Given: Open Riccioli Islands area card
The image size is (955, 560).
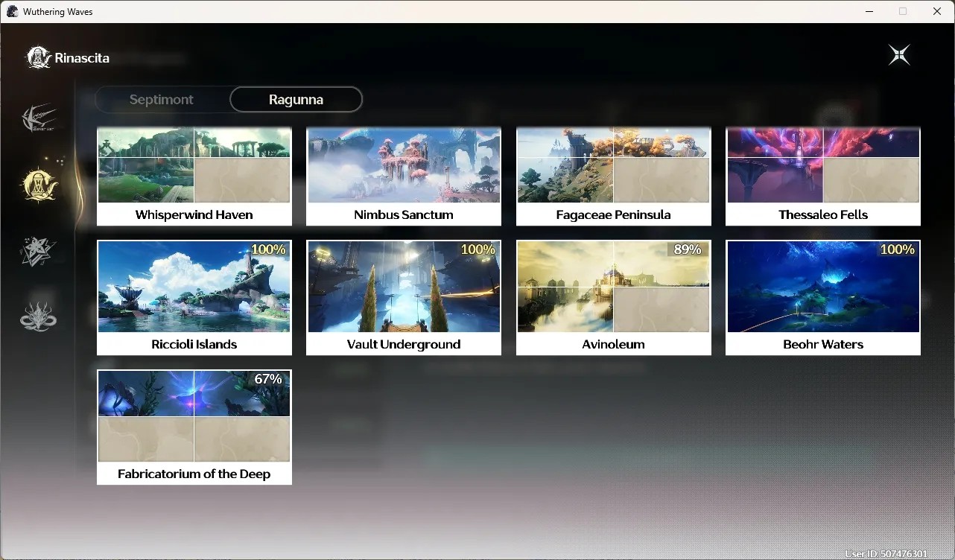Looking at the screenshot, I should click(194, 298).
